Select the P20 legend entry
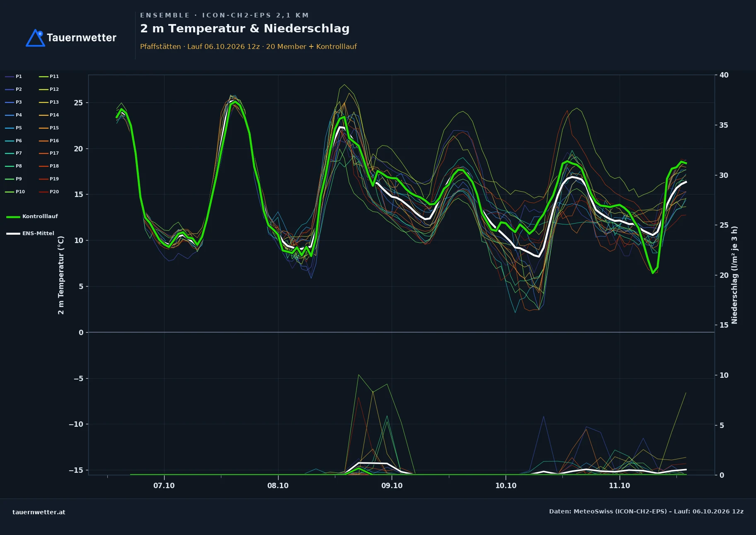Image resolution: width=756 pixels, height=535 pixels. click(x=49, y=192)
